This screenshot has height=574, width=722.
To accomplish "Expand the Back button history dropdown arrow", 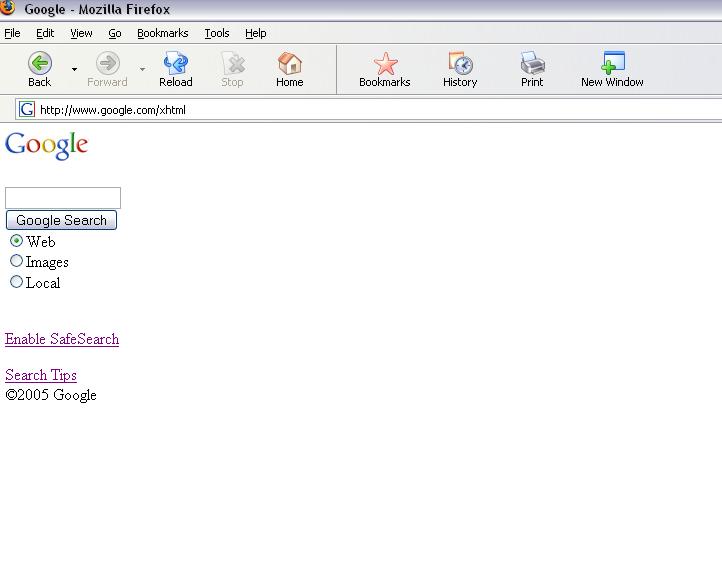I will point(74,70).
